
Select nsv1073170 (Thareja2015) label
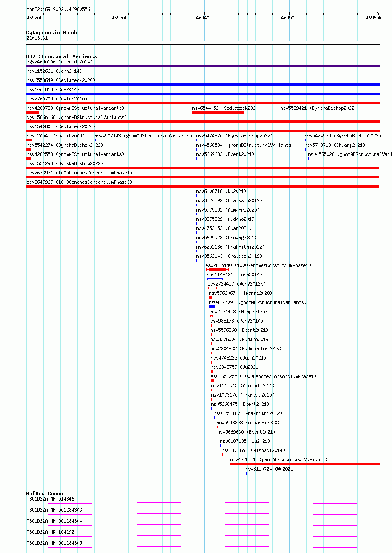tap(243, 395)
